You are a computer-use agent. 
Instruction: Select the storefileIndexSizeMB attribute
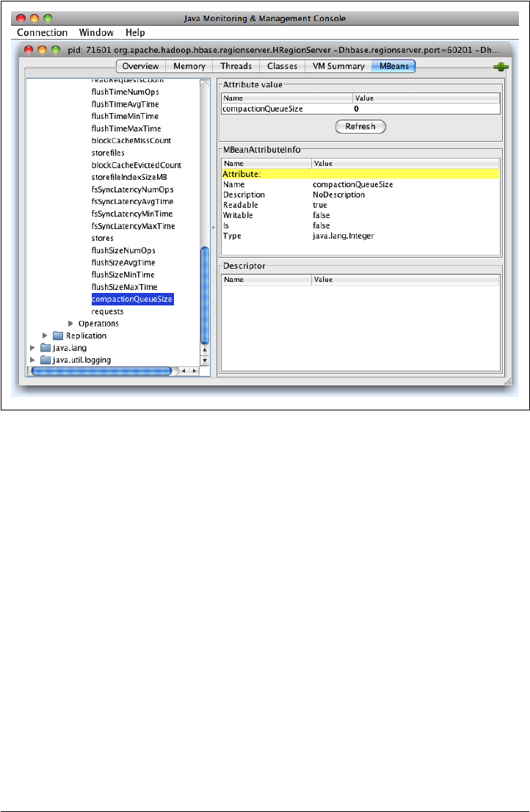click(x=129, y=177)
